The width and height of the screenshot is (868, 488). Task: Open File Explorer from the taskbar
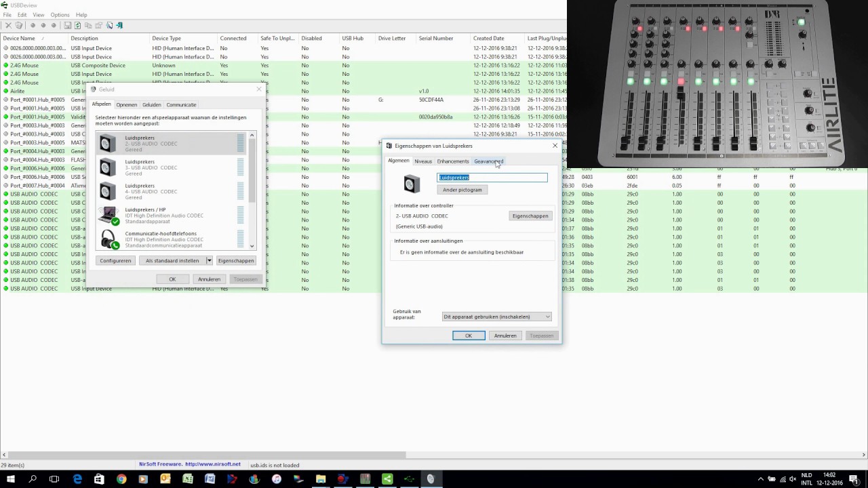(321, 479)
